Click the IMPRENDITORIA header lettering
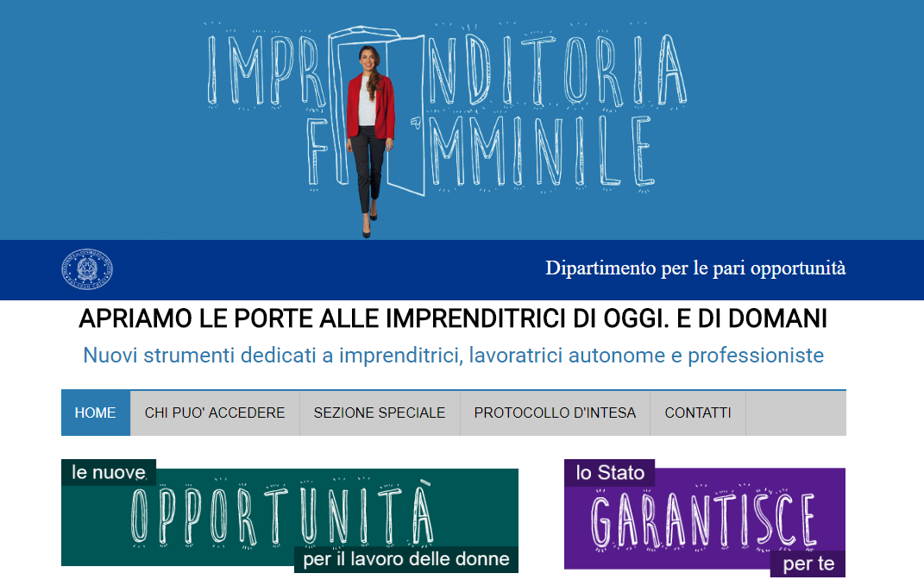Viewport: 924px width, 586px height. click(447, 71)
